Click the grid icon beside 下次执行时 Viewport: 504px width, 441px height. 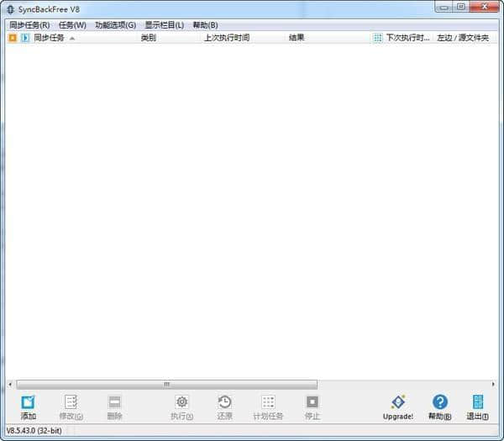378,38
